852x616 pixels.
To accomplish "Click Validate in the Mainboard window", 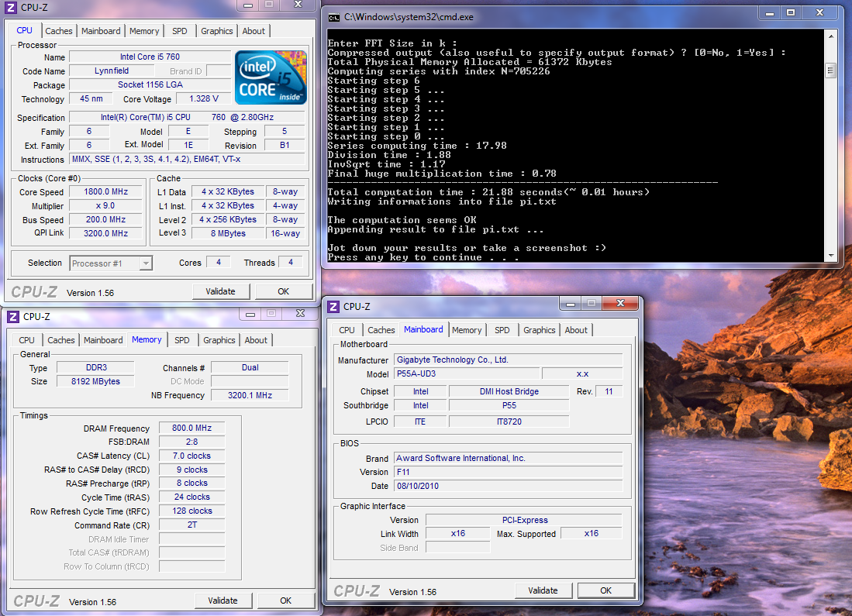I will (543, 590).
